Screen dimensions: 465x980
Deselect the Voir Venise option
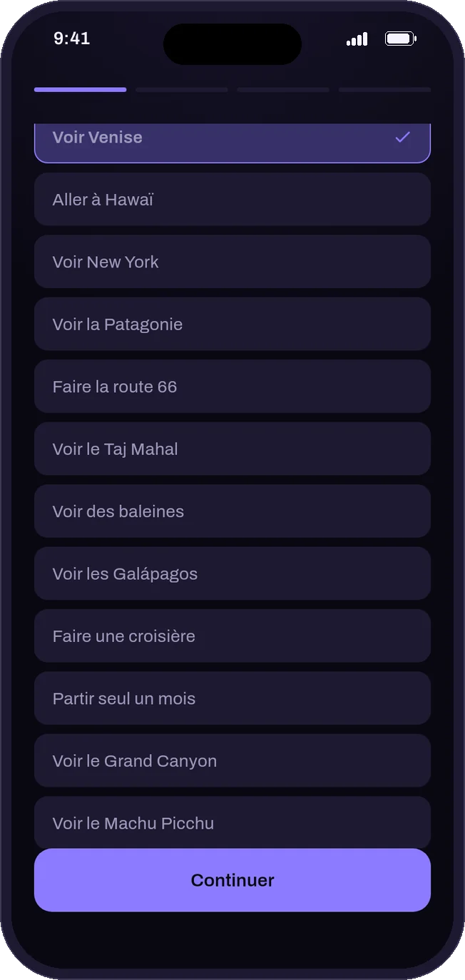click(232, 143)
